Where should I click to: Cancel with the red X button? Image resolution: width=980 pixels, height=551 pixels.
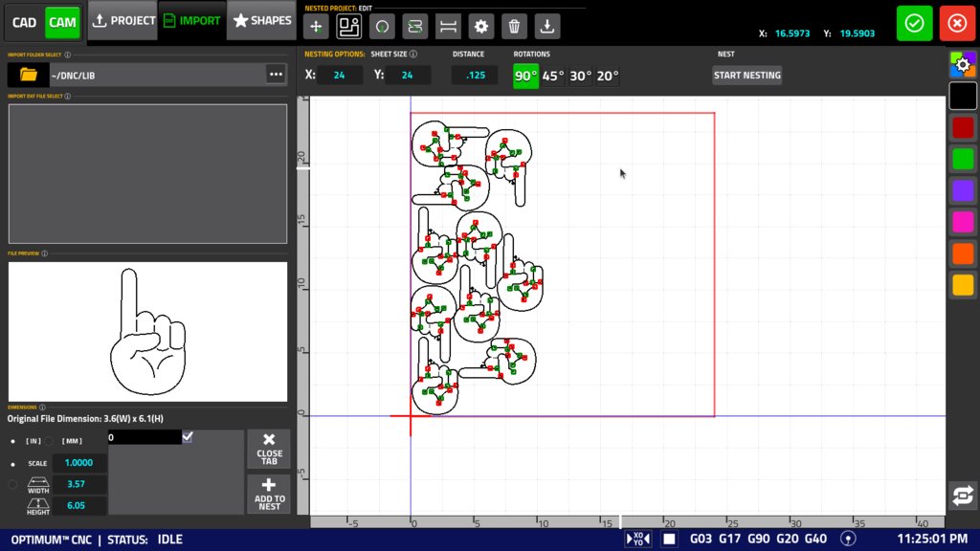[957, 23]
